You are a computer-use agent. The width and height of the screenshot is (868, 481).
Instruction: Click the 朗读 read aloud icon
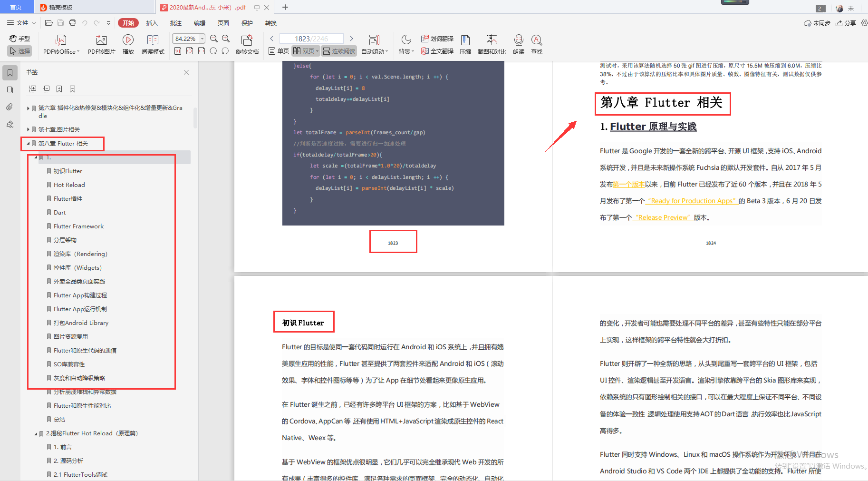point(519,45)
